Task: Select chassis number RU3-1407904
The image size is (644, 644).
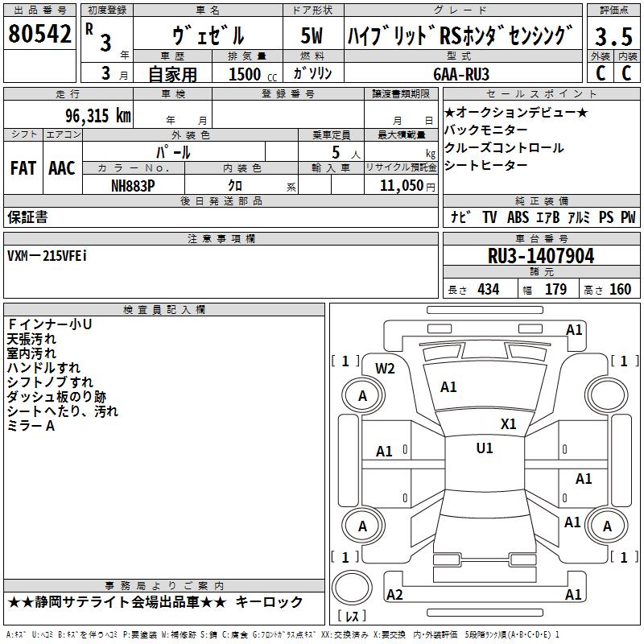Action: point(541,256)
